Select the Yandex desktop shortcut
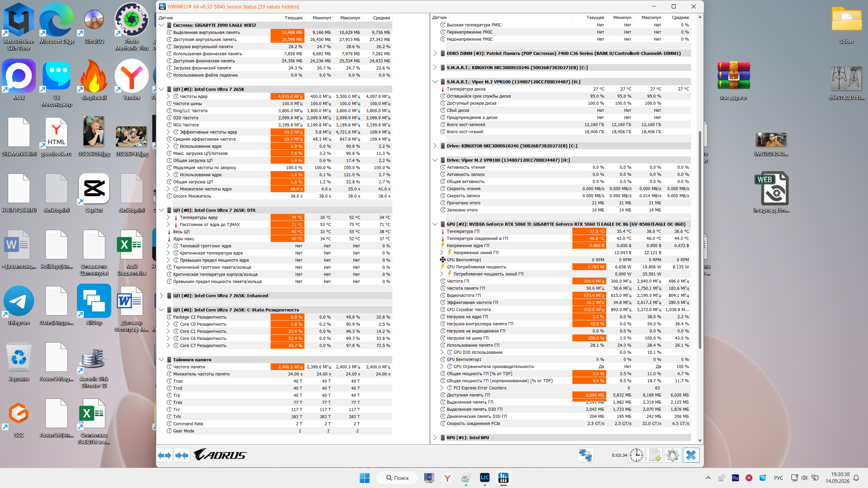This screenshot has width=868, height=488. 132,80
